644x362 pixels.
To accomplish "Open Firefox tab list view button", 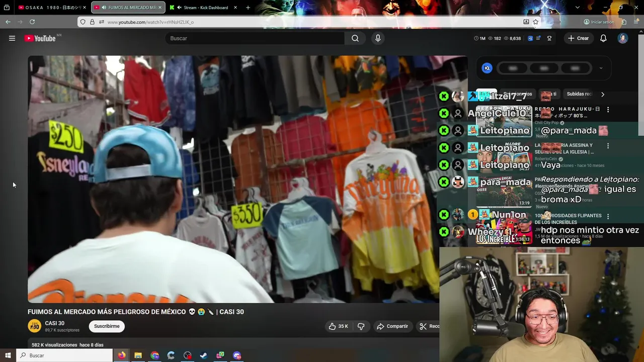I will [x=7, y=8].
